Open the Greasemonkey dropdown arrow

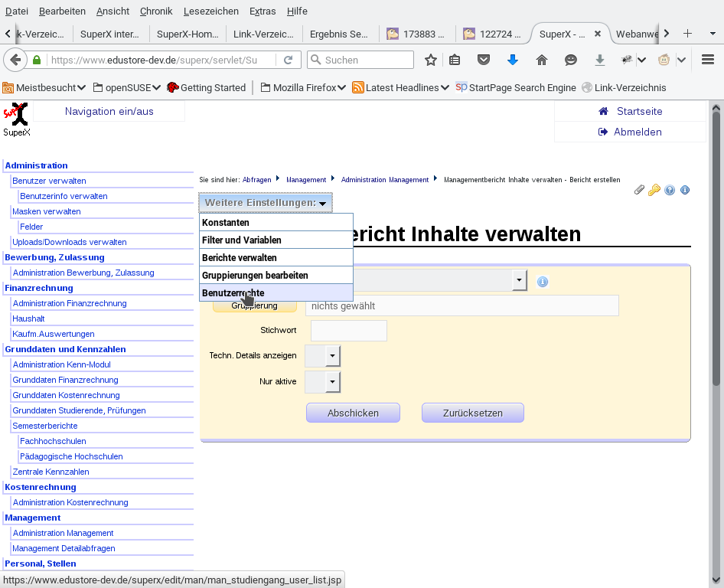tap(681, 60)
